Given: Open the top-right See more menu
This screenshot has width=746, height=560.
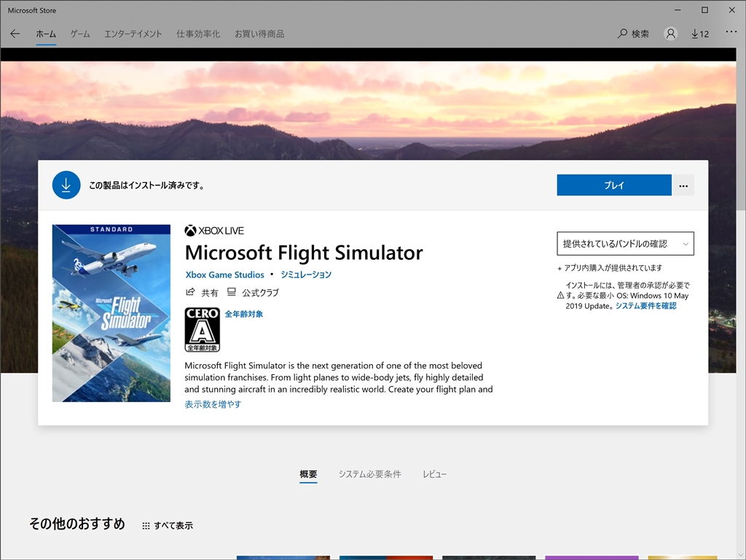Looking at the screenshot, I should pyautogui.click(x=731, y=32).
